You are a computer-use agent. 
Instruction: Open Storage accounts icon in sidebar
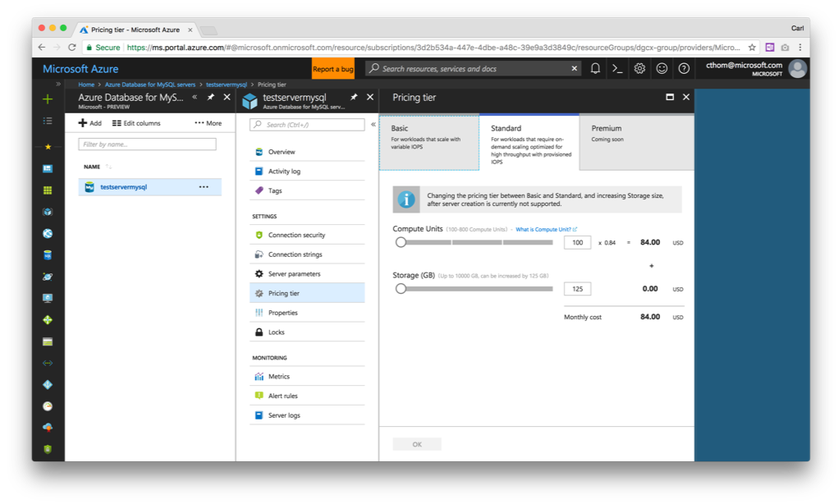coord(48,341)
